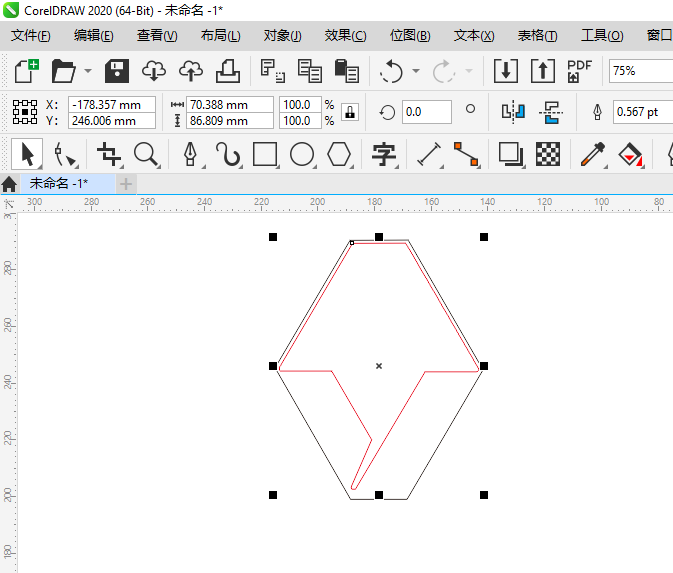This screenshot has width=673, height=573.
Task: Select the Pick tool arrow
Action: tap(27, 154)
